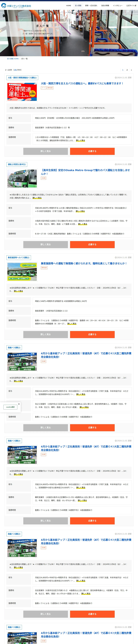Open the HOME navigation item

[x=69, y=5]
